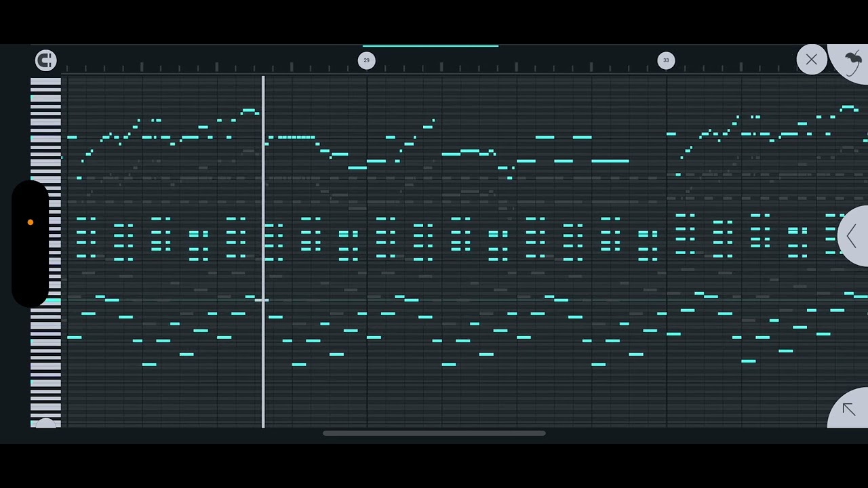Expand the side panel with the left chevron
This screenshot has width=868, height=488.
(x=853, y=236)
